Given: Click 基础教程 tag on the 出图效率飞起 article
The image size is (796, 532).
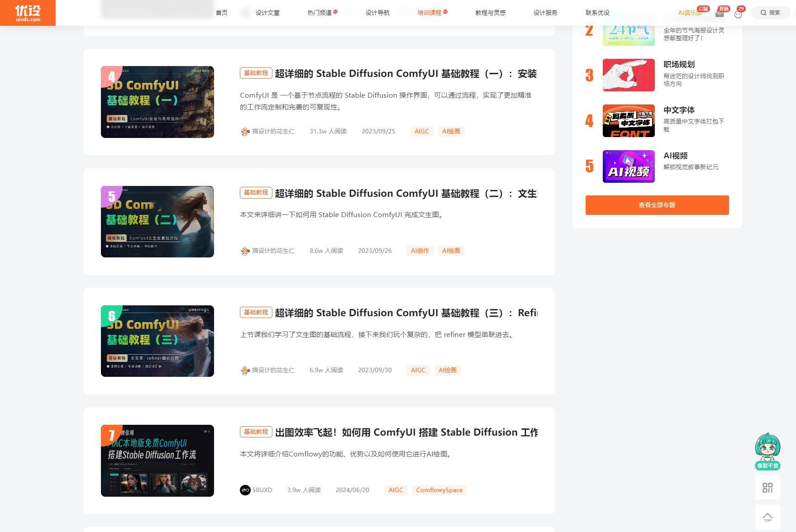Looking at the screenshot, I should (256, 432).
